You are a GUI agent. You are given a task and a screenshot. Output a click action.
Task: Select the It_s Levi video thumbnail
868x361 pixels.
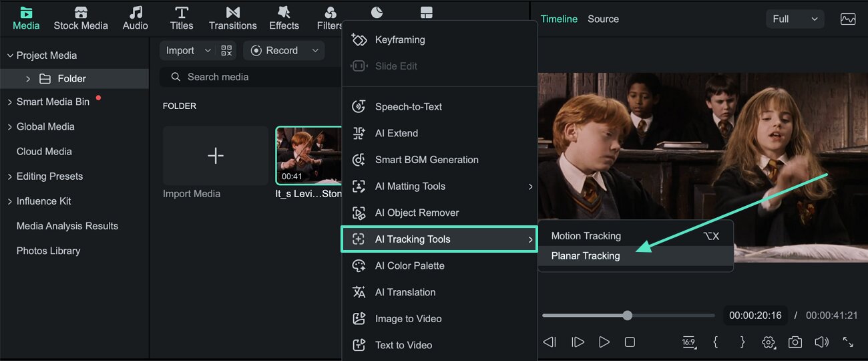point(309,156)
